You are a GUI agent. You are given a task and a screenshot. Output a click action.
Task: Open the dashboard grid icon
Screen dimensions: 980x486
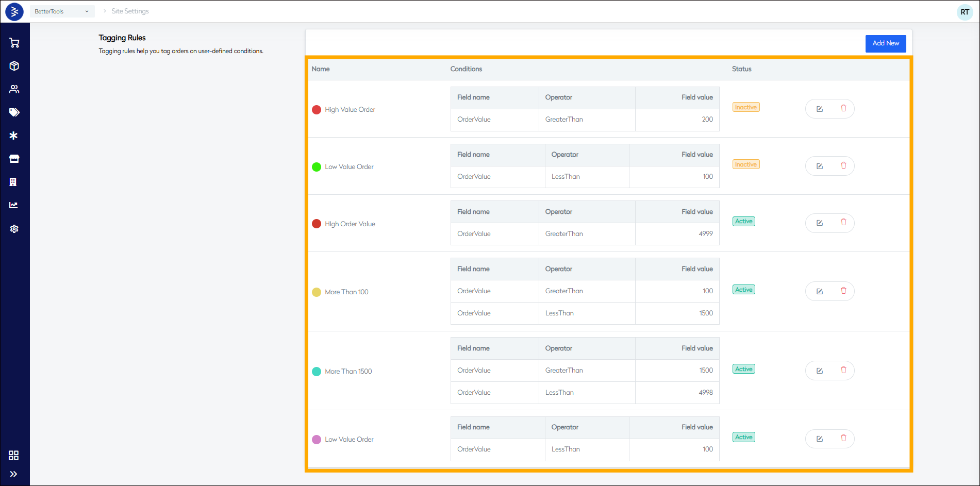click(14, 455)
